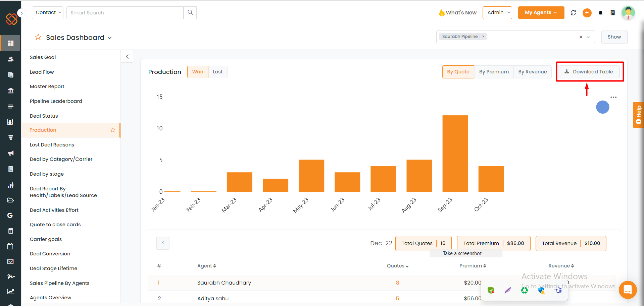This screenshot has width=644, height=306.
Task: Select Deal Conversion in the left menu
Action: pyautogui.click(x=50, y=254)
